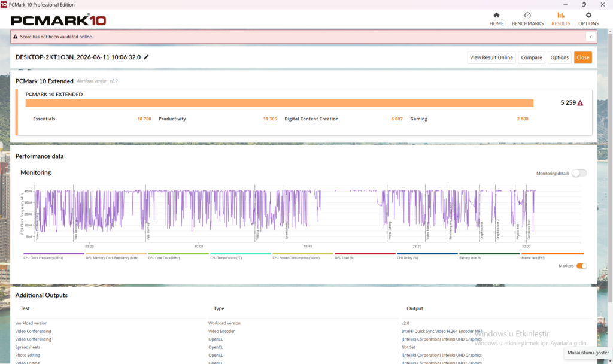Close the result with orange Close button
The height and width of the screenshot is (364, 613).
(x=583, y=57)
